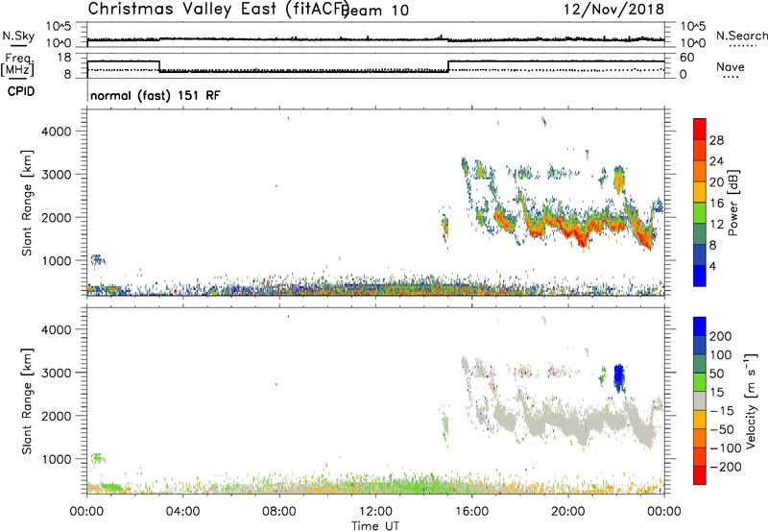
Task: Click the '08:00' time axis tick label
Action: tap(279, 512)
